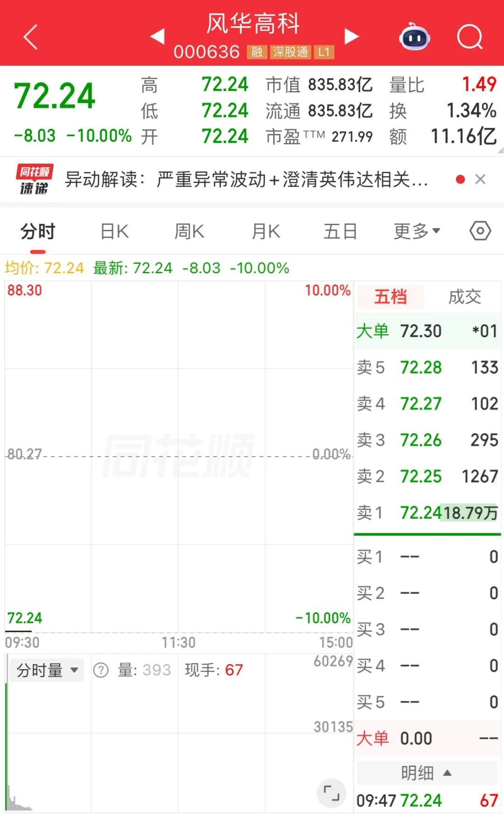
Task: Tap the 最新: 72.24 label
Action: tap(133, 268)
